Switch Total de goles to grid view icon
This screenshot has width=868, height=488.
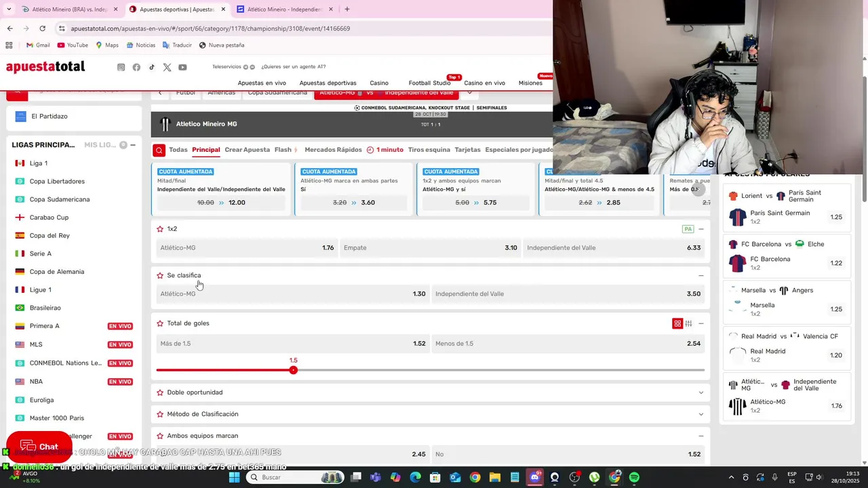677,323
